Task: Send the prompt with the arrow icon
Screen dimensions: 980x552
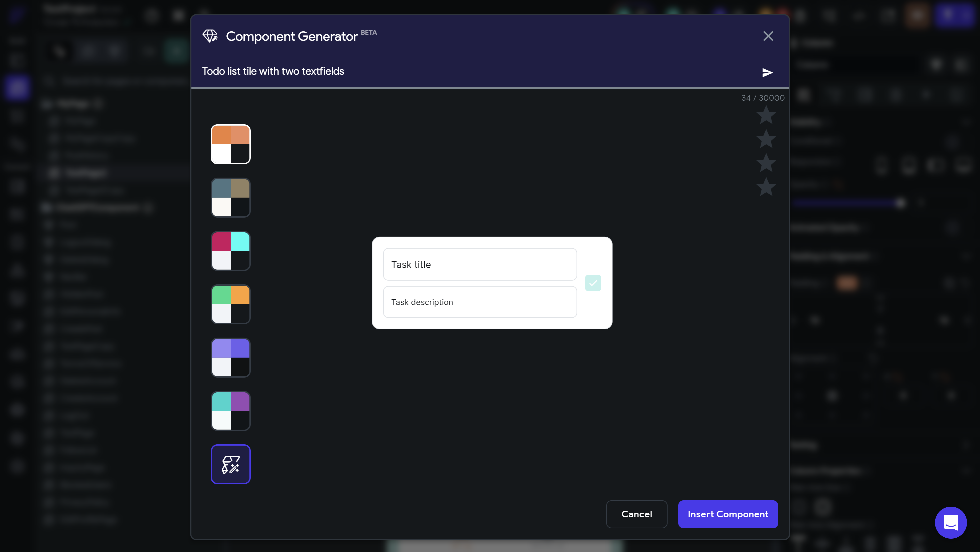Action: click(x=767, y=72)
